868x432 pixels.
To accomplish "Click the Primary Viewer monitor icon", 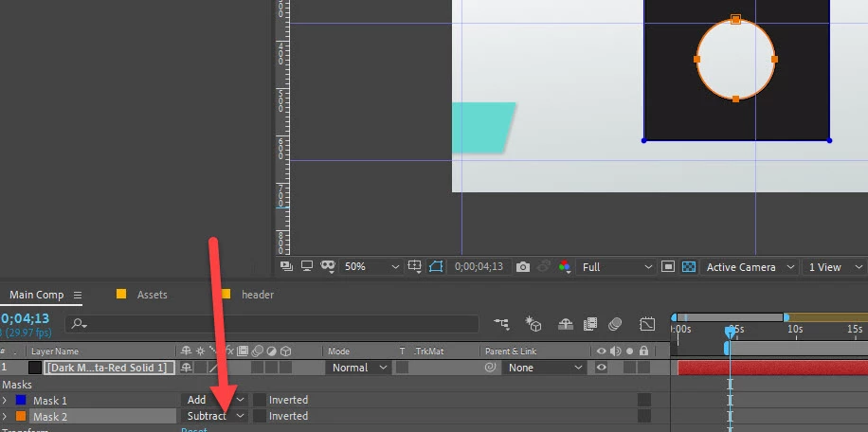I will point(307,266).
